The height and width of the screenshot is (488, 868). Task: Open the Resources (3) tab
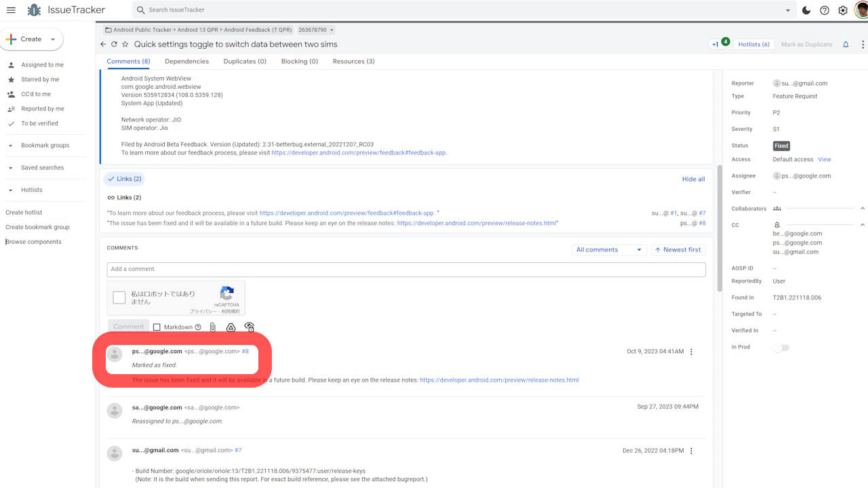[353, 62]
